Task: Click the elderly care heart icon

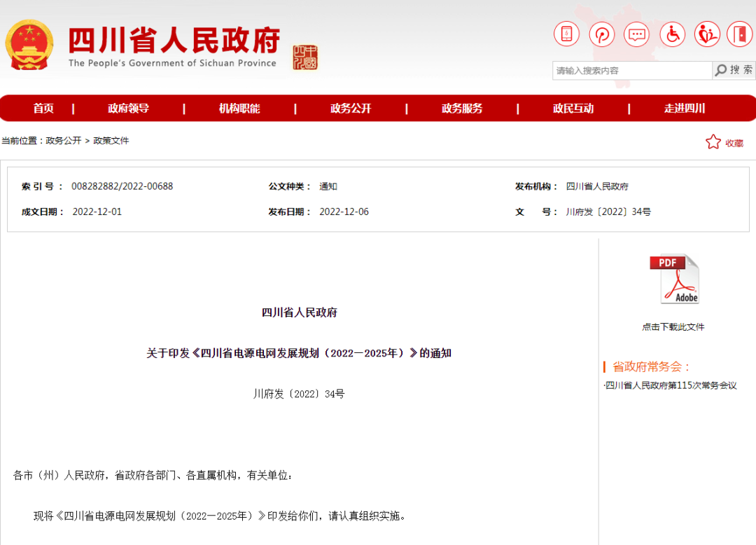Action: tap(707, 34)
